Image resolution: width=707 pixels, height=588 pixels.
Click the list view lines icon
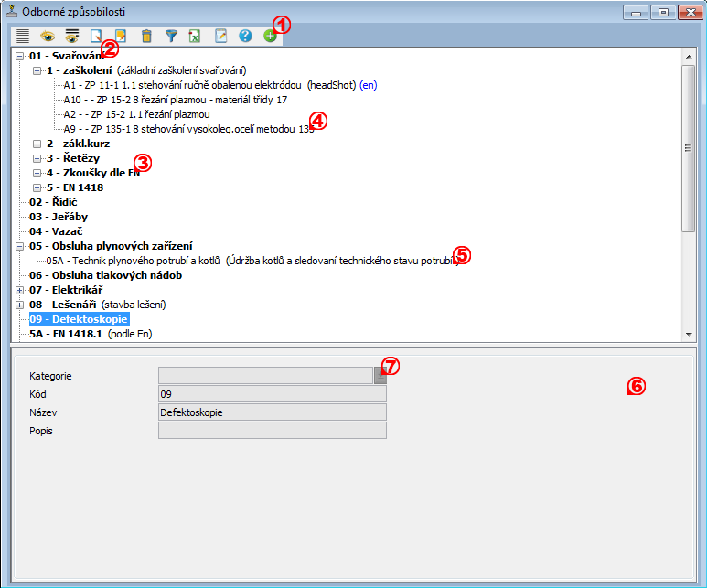[x=23, y=36]
